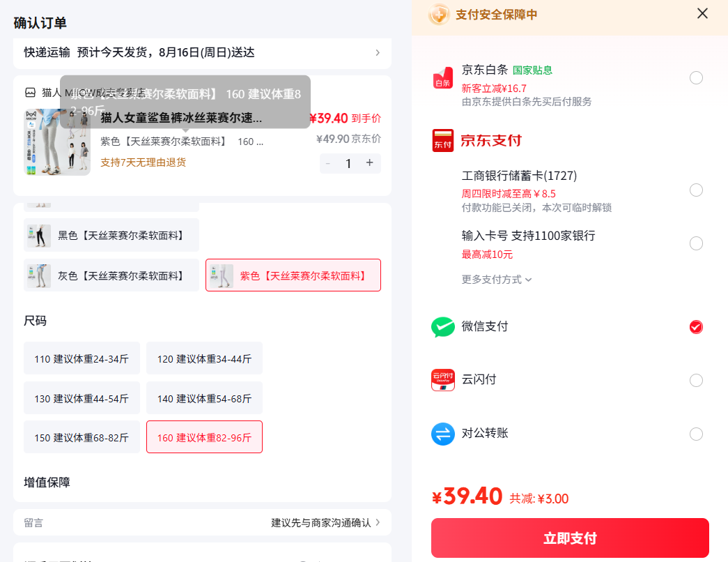
Task: Select size 150 建议体重68-82斤
Action: click(82, 437)
